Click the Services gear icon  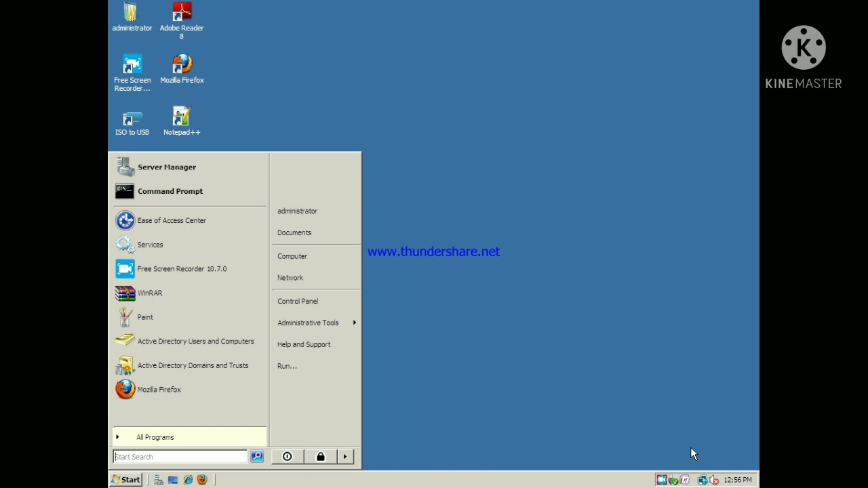[125, 245]
